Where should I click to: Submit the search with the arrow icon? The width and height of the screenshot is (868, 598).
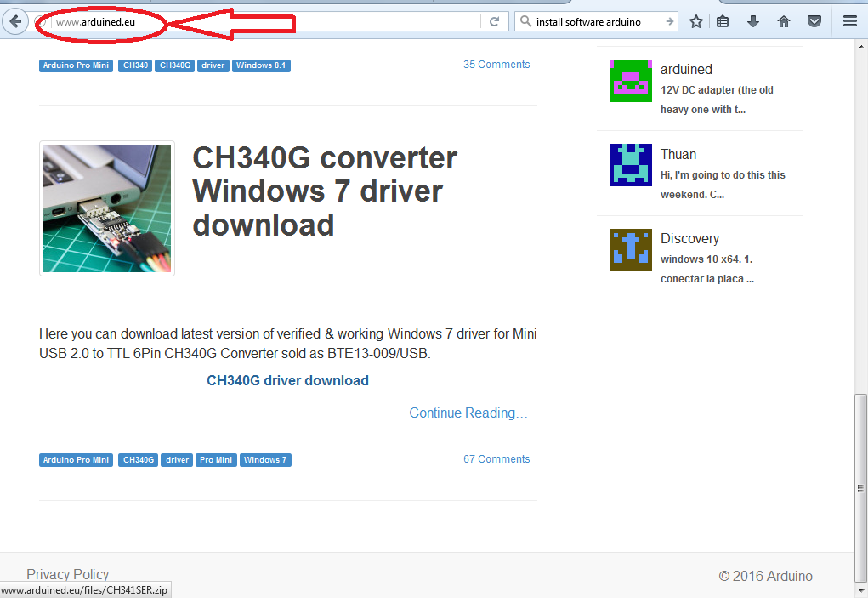pyautogui.click(x=669, y=20)
